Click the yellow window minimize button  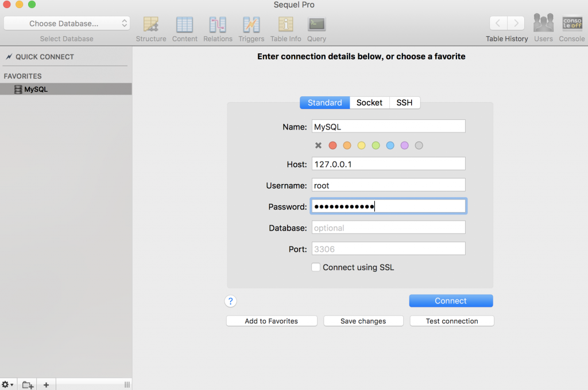[x=19, y=5]
